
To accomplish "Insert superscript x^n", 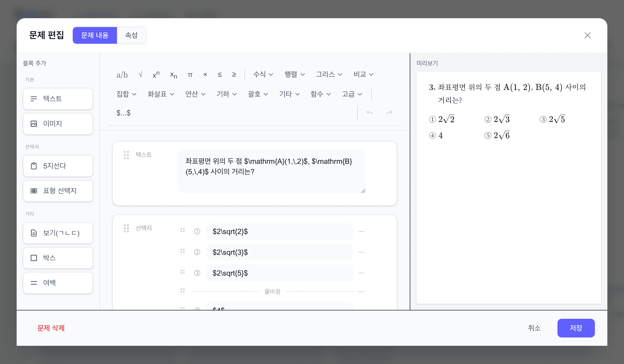I will pyautogui.click(x=156, y=74).
